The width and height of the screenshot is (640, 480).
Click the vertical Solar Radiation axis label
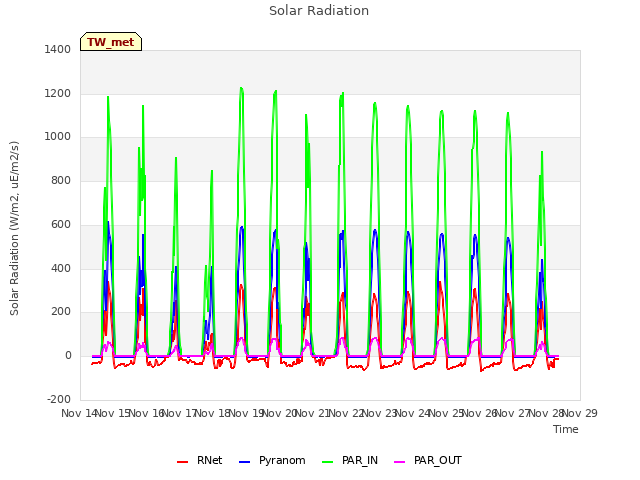click(14, 228)
